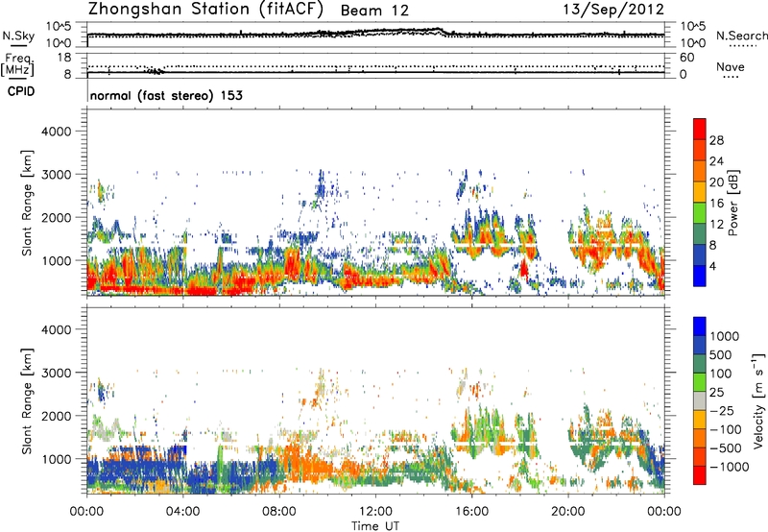
Task: Click the '3000' tick on the velocity panel
Action: [56, 373]
